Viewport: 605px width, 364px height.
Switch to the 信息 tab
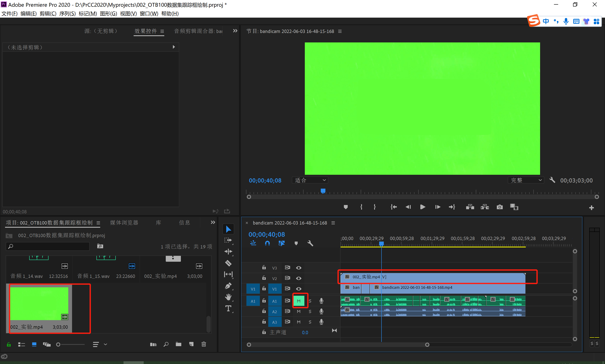(x=185, y=223)
